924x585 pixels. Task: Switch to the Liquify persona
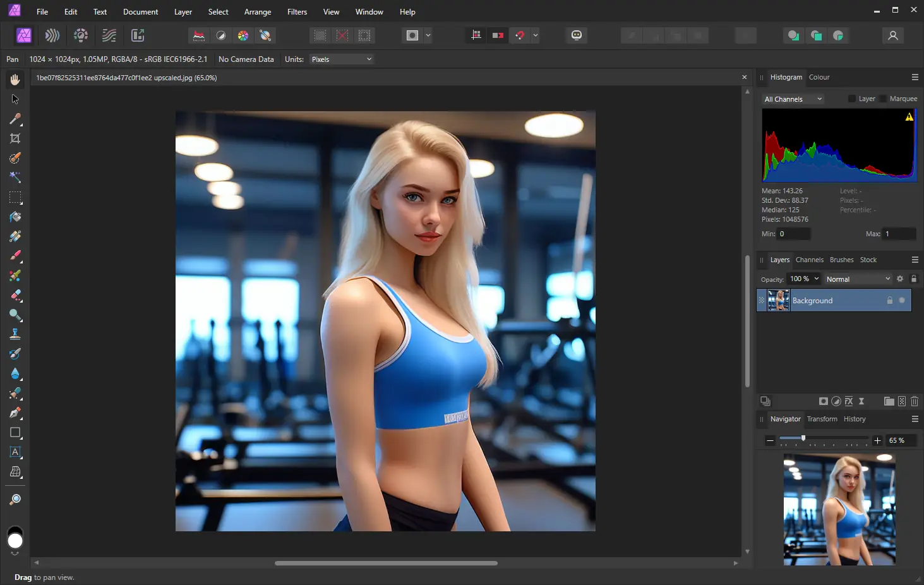pyautogui.click(x=52, y=35)
